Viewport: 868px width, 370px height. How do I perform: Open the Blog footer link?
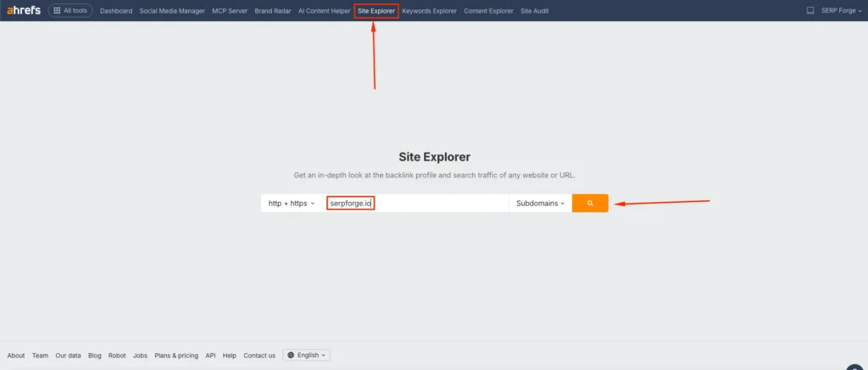tap(95, 356)
